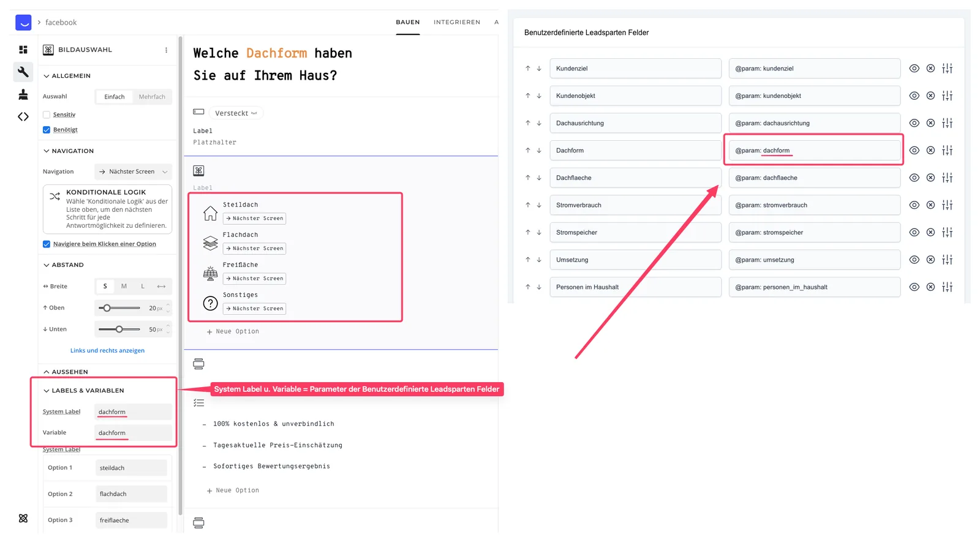
Task: Remove the Umsetzung field with X icon
Action: point(930,260)
